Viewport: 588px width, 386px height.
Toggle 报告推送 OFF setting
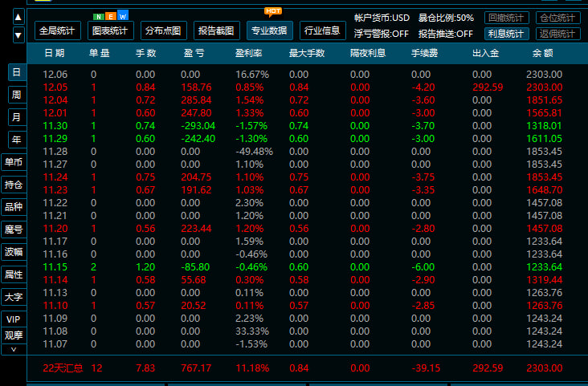[x=446, y=34]
